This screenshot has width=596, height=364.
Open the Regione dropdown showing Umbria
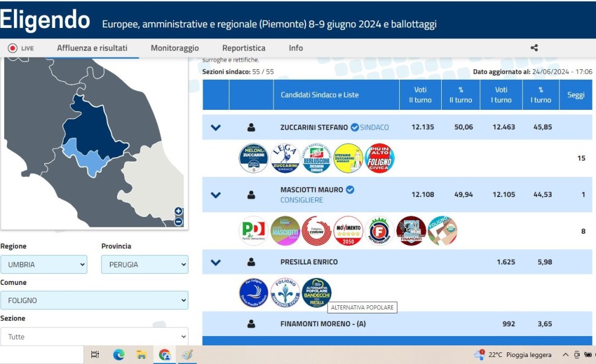pos(44,265)
